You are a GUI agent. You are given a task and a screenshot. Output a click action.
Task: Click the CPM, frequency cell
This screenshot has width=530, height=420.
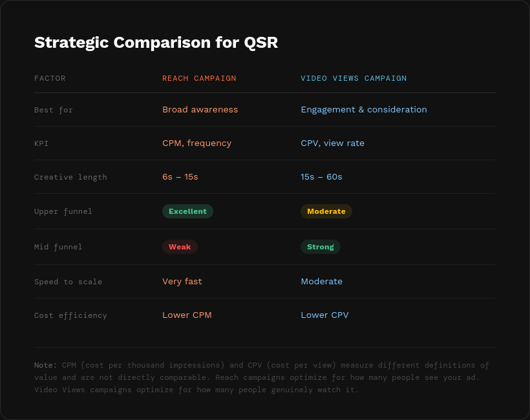[196, 143]
